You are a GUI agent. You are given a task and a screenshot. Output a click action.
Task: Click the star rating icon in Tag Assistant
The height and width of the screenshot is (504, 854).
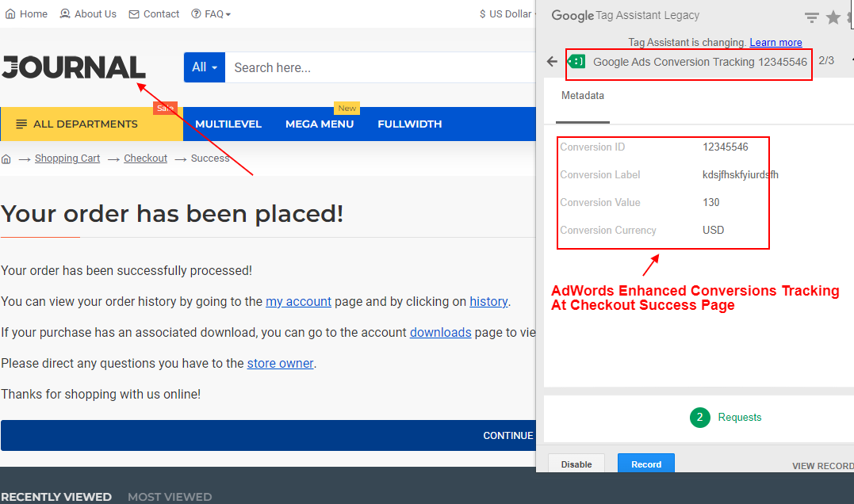(x=833, y=17)
